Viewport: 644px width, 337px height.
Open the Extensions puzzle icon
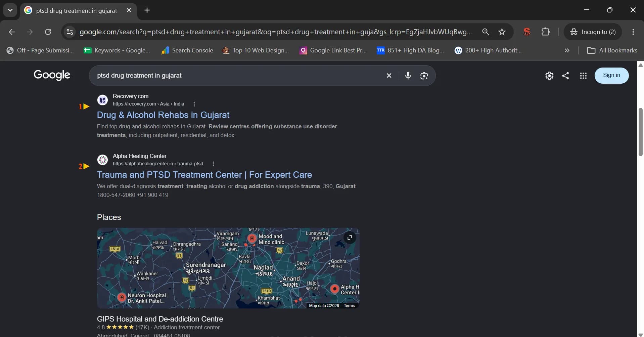tap(546, 32)
